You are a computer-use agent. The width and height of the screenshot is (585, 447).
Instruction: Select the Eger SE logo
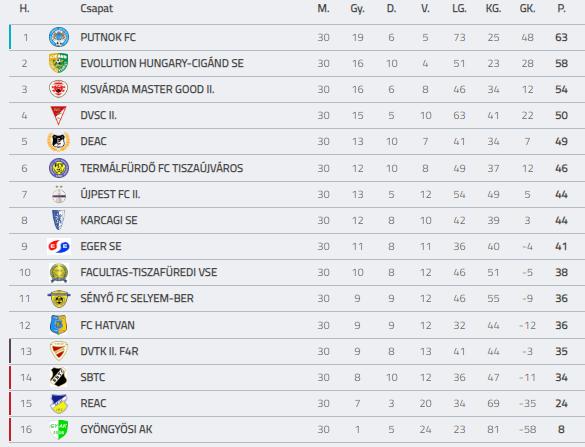(x=59, y=246)
